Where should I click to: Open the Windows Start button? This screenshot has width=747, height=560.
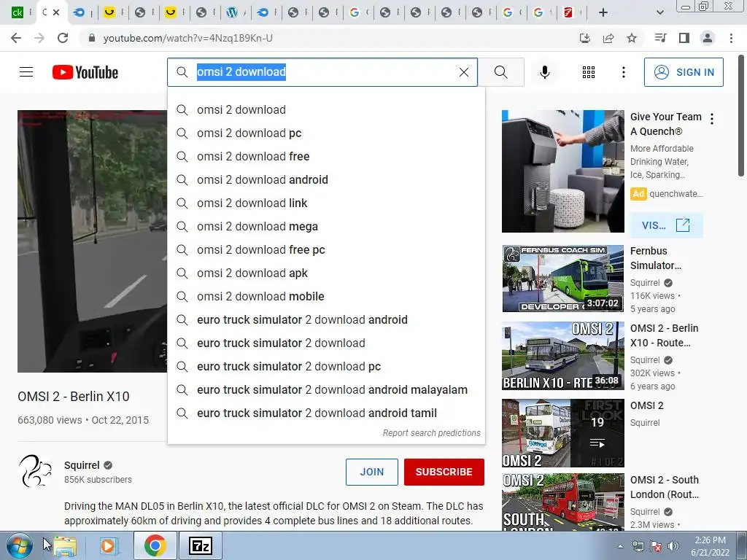coord(19,545)
